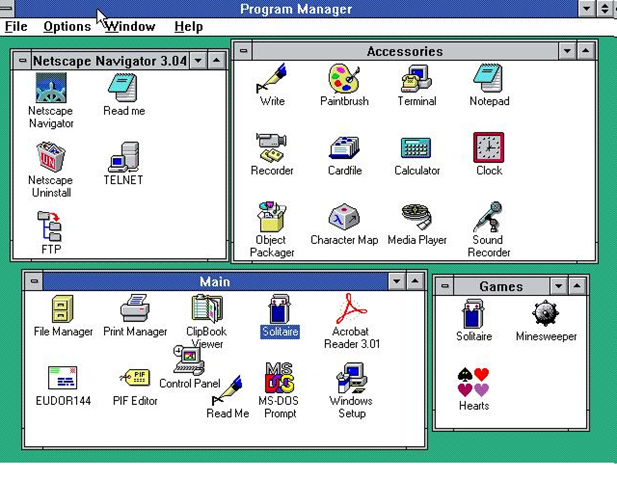Click the Calculator icon
This screenshot has height=480, width=617.
(416, 149)
